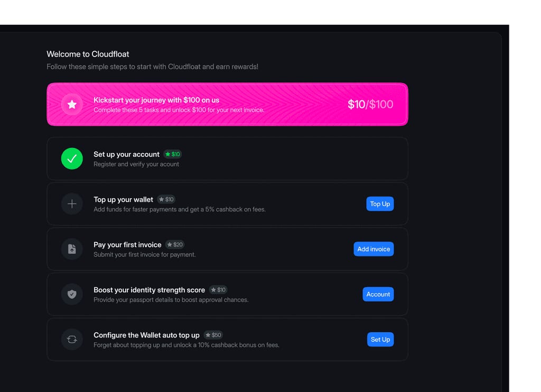Click the $10/$100 rewards progress amount
541x392 pixels.
(x=370, y=104)
